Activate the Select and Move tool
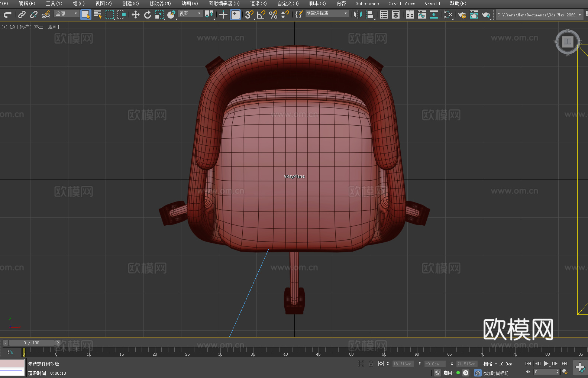The height and width of the screenshot is (378, 588). pos(136,14)
